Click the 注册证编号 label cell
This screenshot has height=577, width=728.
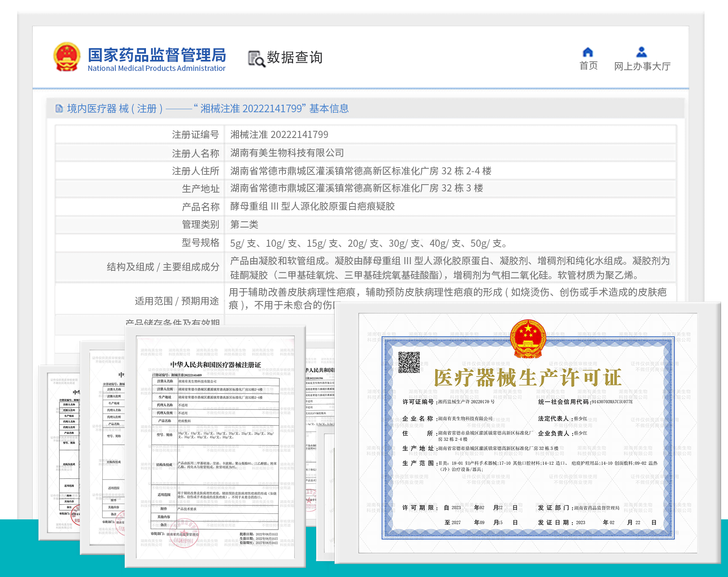point(140,135)
